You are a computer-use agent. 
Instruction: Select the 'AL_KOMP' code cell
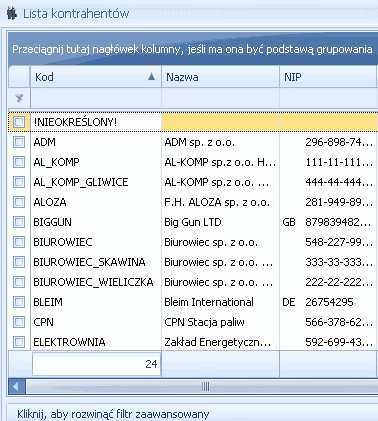tap(96, 162)
